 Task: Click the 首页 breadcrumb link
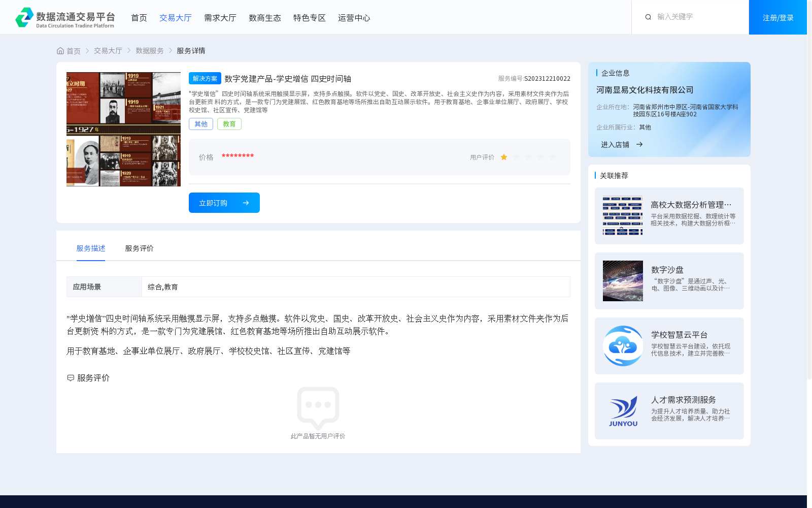(74, 51)
